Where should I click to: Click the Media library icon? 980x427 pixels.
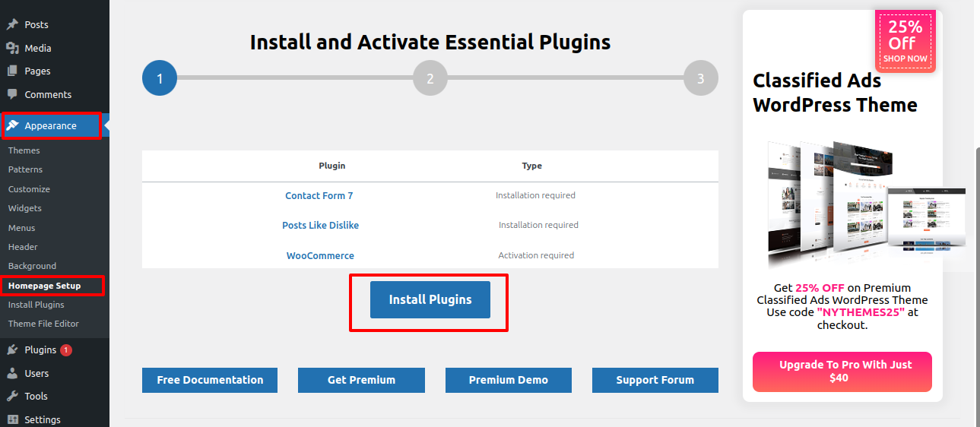(x=12, y=48)
